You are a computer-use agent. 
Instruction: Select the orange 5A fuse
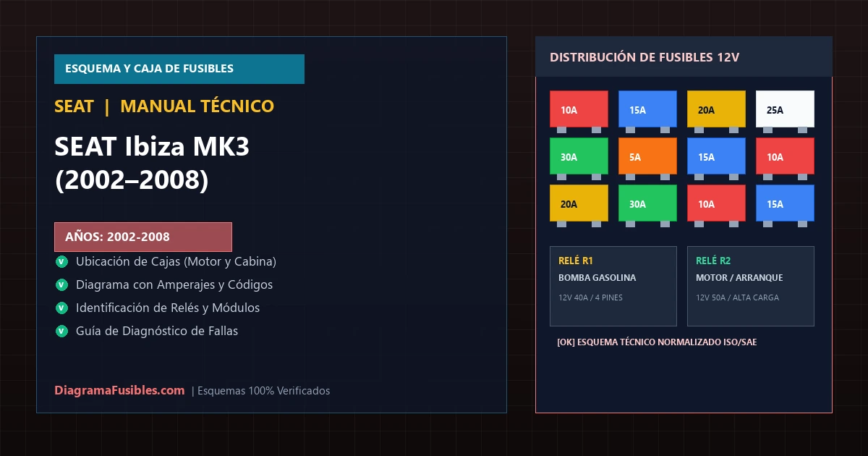647,156
